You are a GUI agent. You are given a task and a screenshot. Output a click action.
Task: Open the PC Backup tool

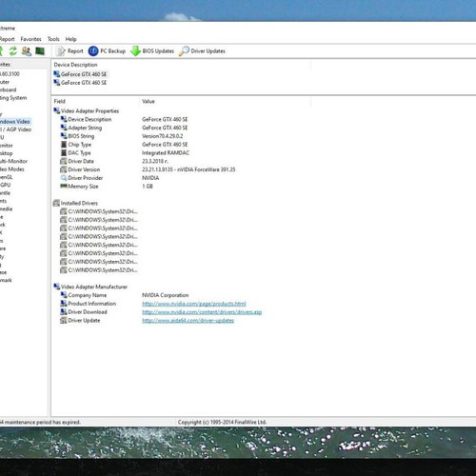pos(107,51)
